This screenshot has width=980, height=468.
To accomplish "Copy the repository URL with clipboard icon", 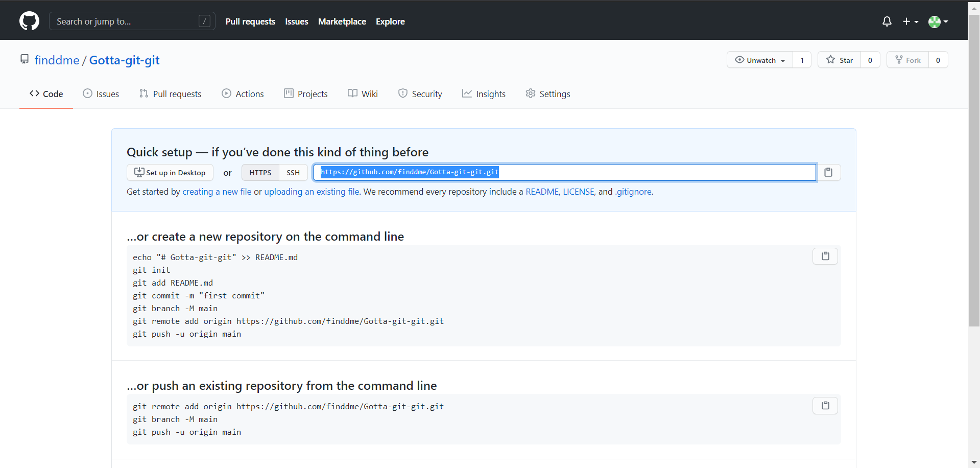I will (828, 172).
